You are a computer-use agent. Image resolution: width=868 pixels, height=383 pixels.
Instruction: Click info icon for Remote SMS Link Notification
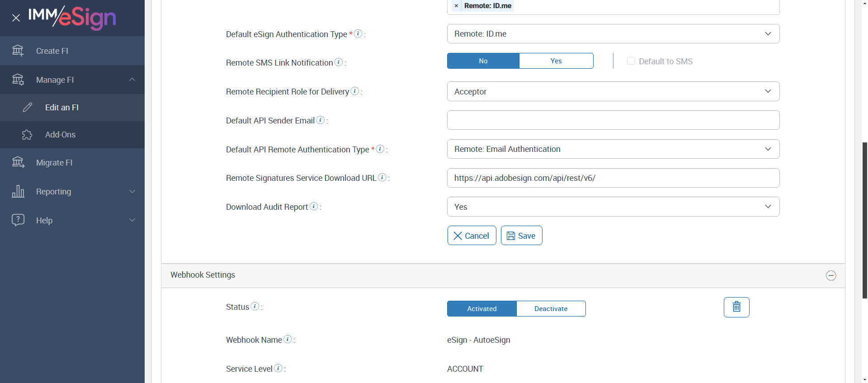coord(339,62)
